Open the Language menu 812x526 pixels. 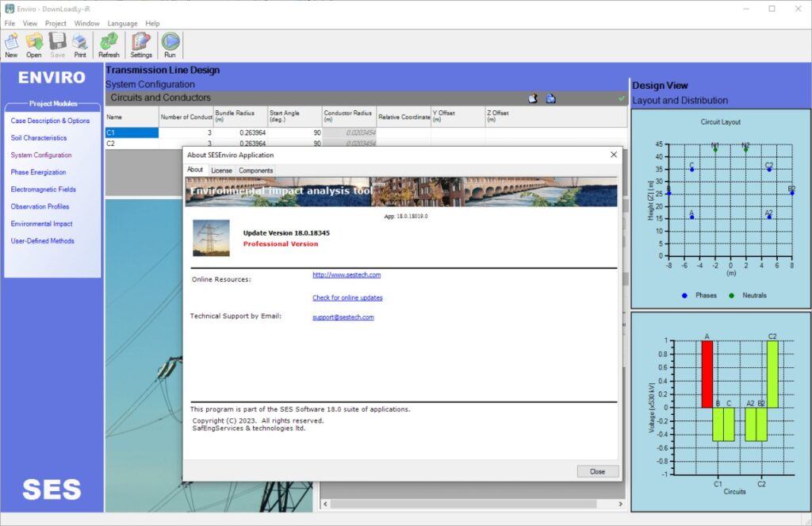click(x=122, y=24)
